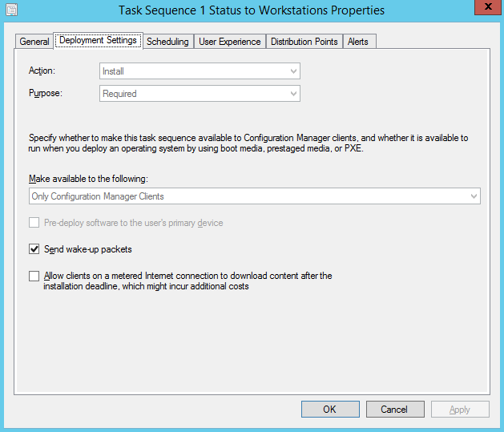Select the Deployment Settings tab

pyautogui.click(x=99, y=41)
